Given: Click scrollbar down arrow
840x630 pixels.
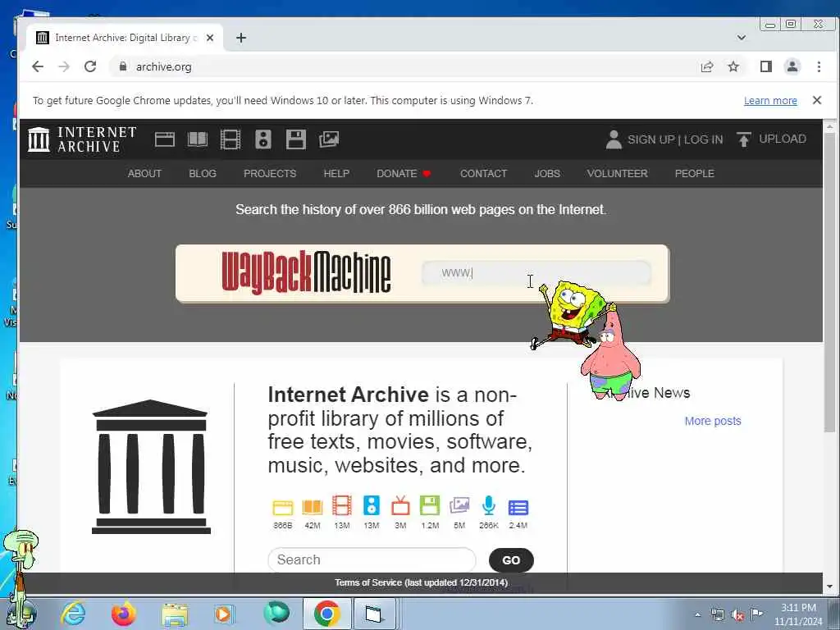Looking at the screenshot, I should (830, 587).
